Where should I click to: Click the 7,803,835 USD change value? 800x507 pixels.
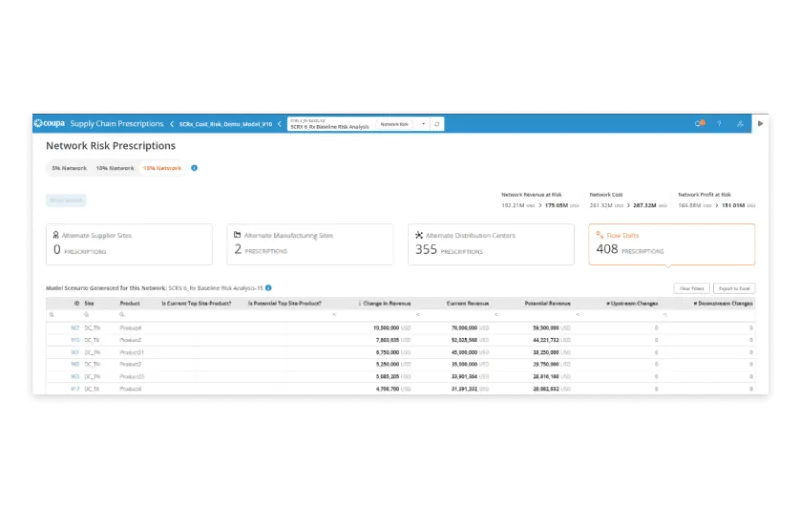393,340
